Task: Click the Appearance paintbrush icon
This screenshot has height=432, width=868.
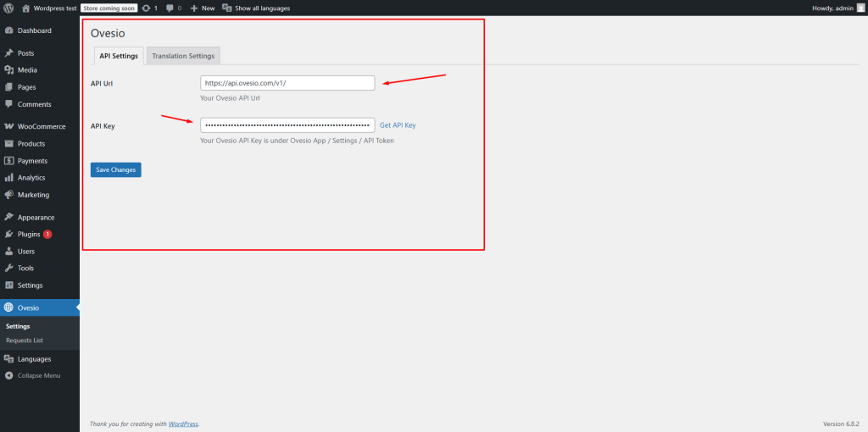Action: 8,218
